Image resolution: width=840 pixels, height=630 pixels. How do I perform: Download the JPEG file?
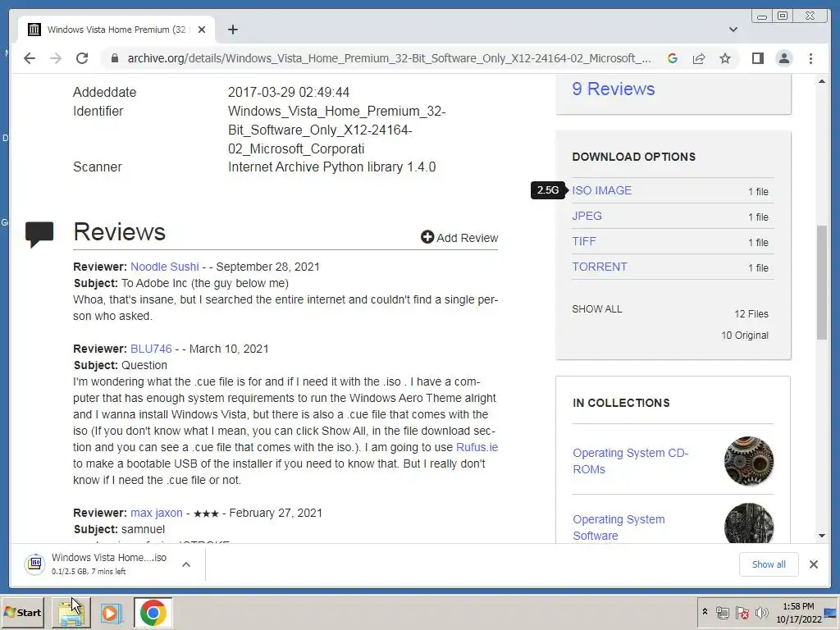[587, 216]
